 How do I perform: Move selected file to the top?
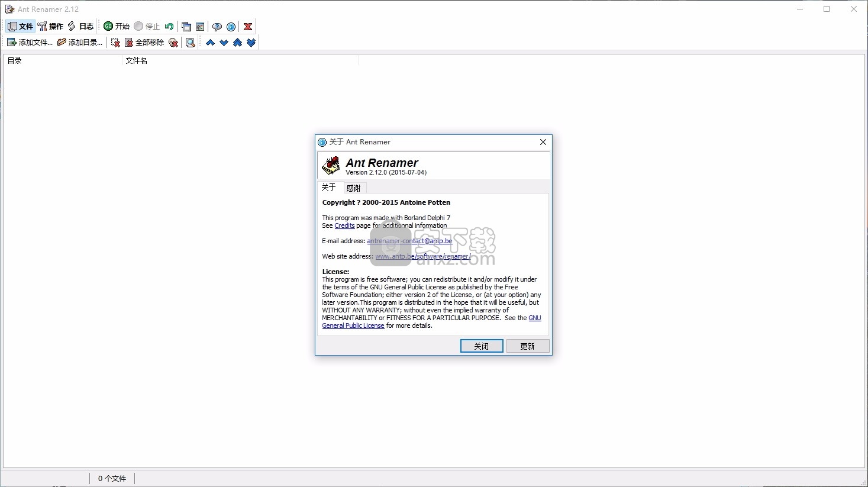(237, 42)
